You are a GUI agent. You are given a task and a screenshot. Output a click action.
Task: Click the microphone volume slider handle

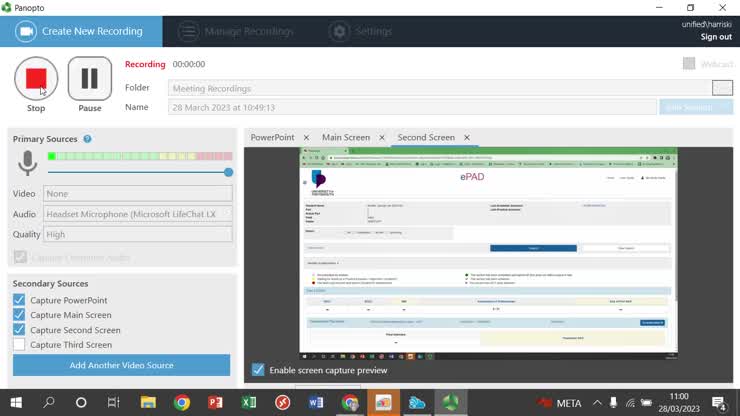[x=228, y=172]
